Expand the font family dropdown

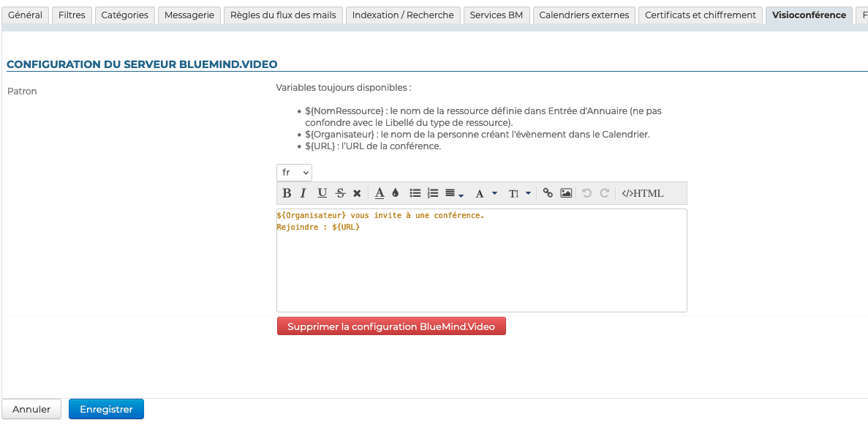click(486, 193)
